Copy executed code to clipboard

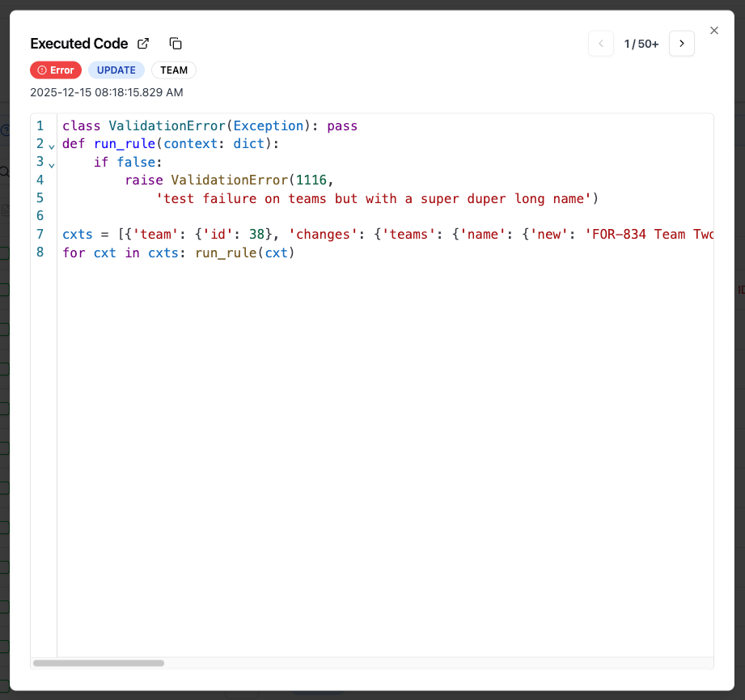pos(176,44)
